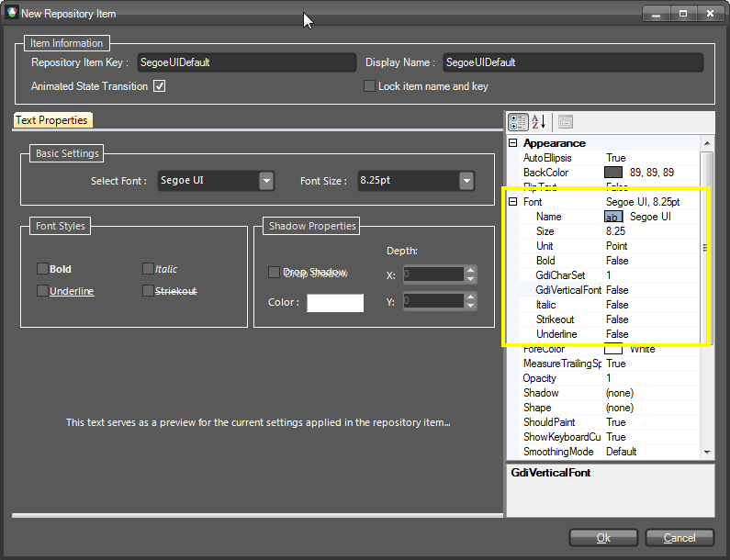Open the Property Pages toolbar icon
This screenshot has width=730, height=560.
566,122
